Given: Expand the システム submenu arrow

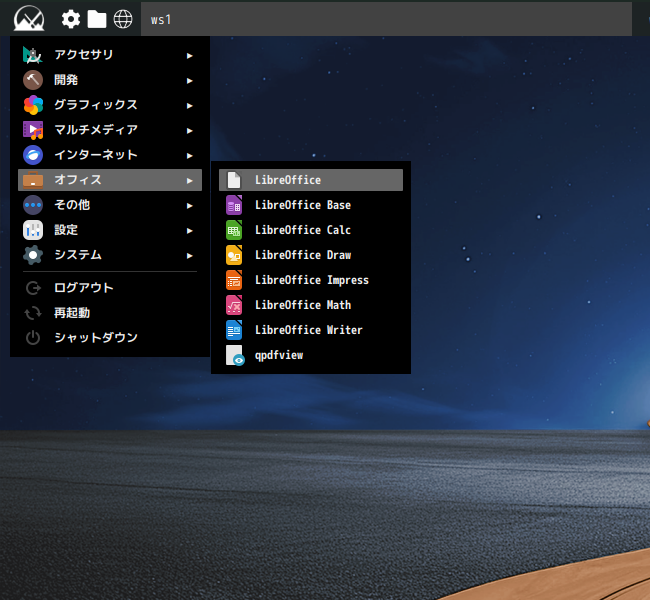Looking at the screenshot, I should pos(189,255).
